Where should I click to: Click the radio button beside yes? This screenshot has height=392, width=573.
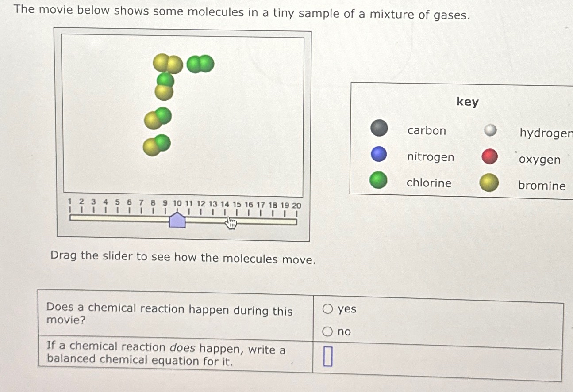click(x=328, y=309)
